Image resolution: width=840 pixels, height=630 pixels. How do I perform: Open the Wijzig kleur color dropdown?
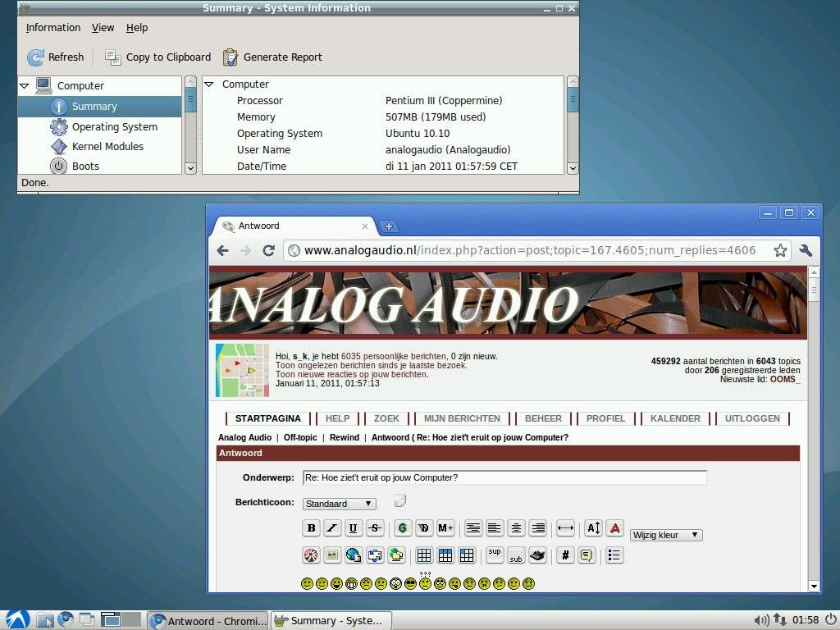coord(666,535)
